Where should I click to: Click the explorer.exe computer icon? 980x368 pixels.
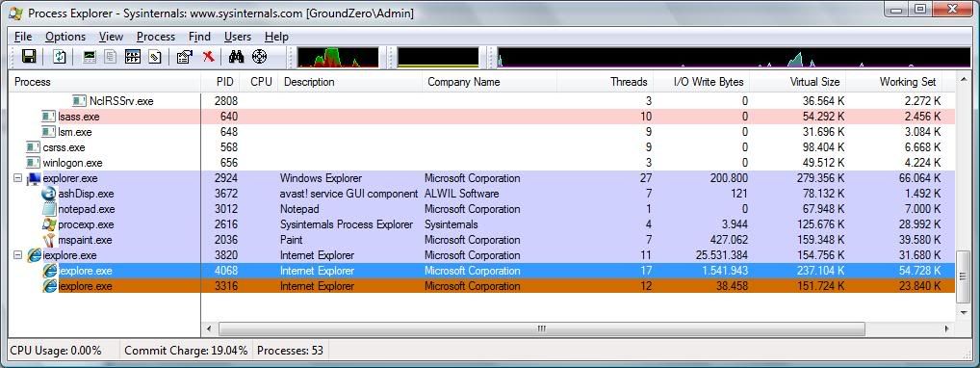click(34, 178)
